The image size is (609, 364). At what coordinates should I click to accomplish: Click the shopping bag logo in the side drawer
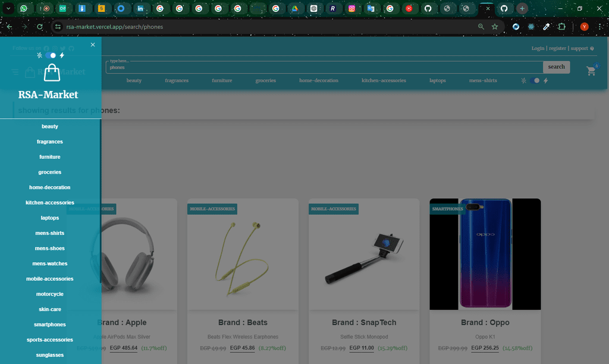52,73
